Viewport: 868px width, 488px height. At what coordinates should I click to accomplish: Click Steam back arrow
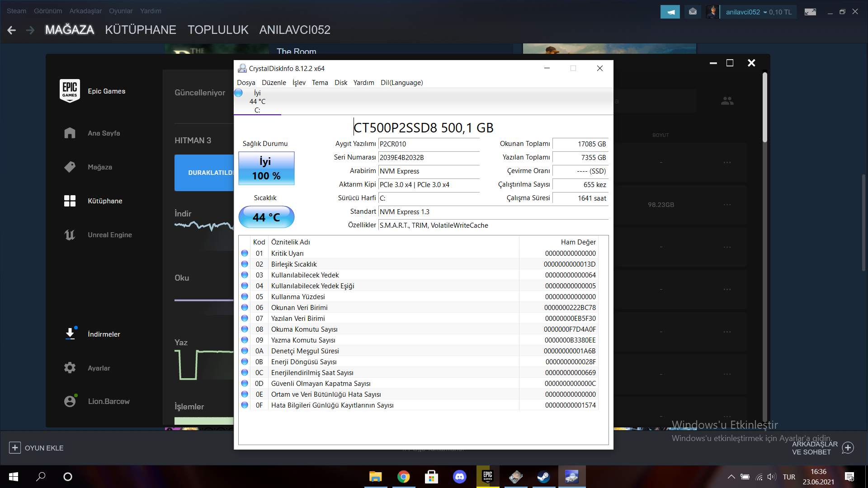pyautogui.click(x=12, y=30)
